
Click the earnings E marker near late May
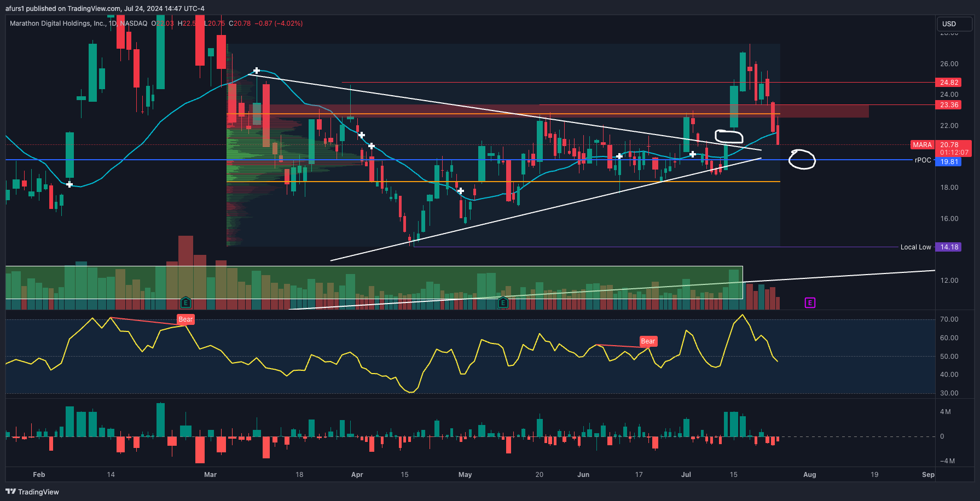pos(503,302)
